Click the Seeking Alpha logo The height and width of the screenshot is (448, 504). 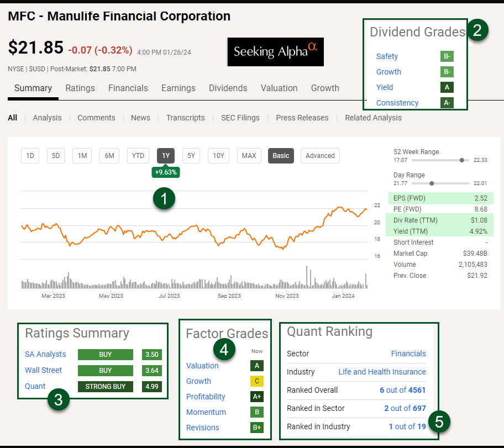[275, 52]
